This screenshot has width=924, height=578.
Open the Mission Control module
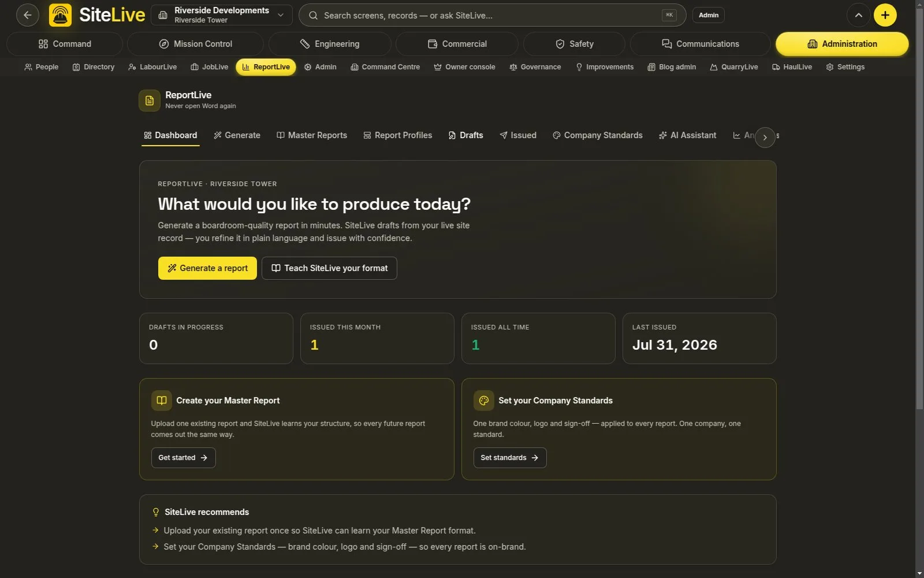click(196, 44)
